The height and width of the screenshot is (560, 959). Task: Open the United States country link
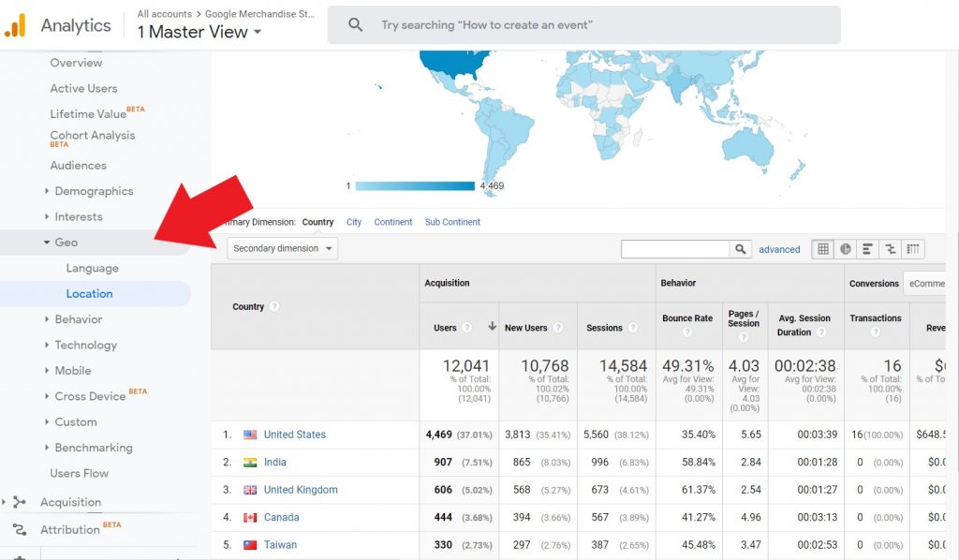(295, 435)
